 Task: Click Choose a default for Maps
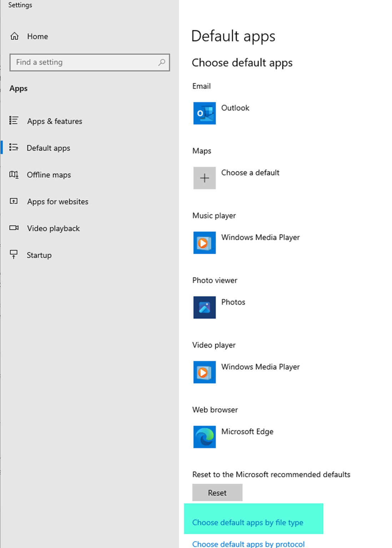250,173
